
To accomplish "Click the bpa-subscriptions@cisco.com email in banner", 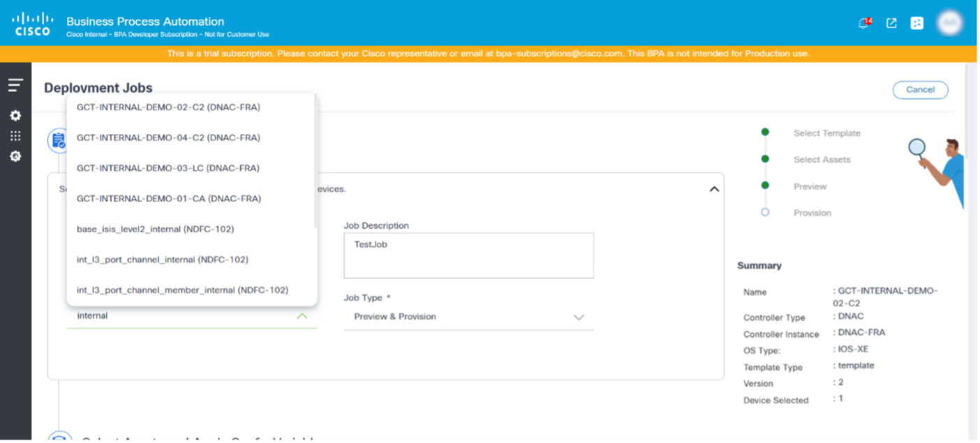I will 558,54.
